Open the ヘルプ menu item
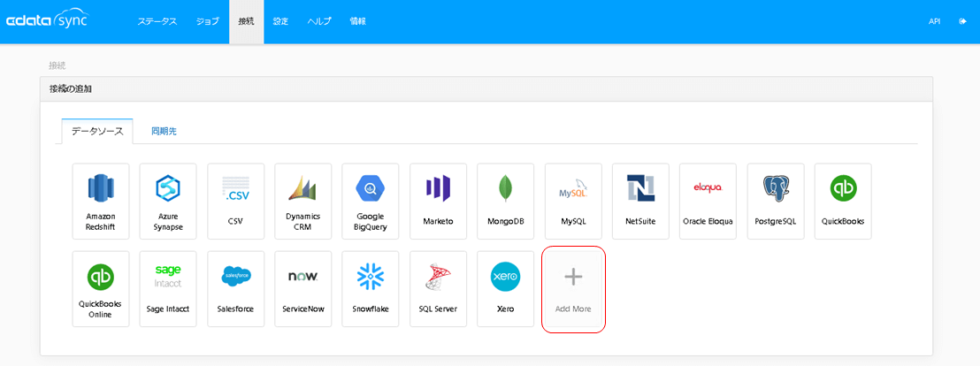 click(x=318, y=21)
